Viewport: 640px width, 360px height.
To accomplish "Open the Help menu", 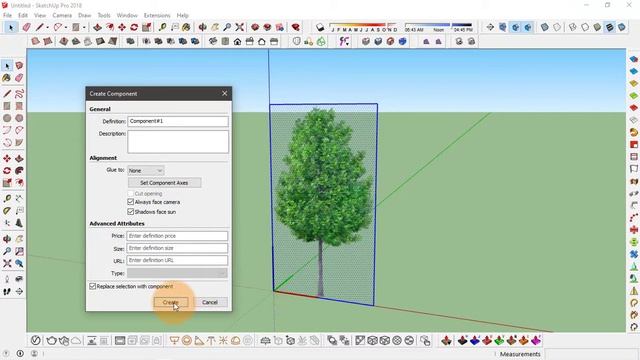I will pyautogui.click(x=182, y=15).
